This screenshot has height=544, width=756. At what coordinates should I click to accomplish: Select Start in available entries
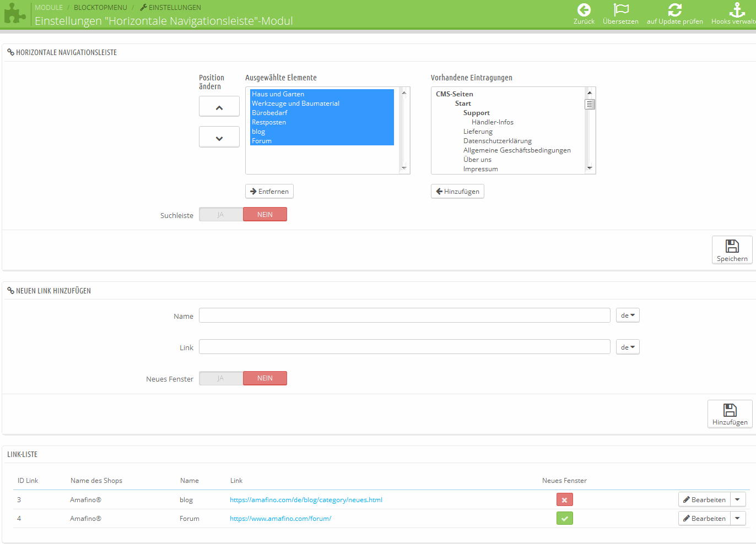tap(463, 104)
